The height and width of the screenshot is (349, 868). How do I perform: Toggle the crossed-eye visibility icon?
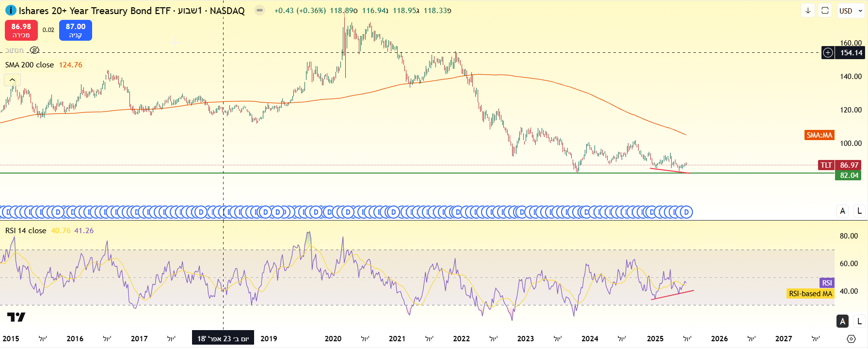pos(34,50)
